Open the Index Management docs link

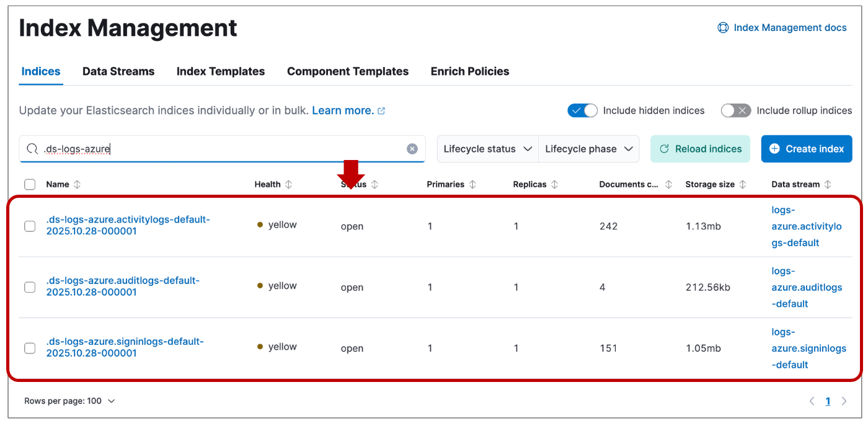pyautogui.click(x=782, y=27)
